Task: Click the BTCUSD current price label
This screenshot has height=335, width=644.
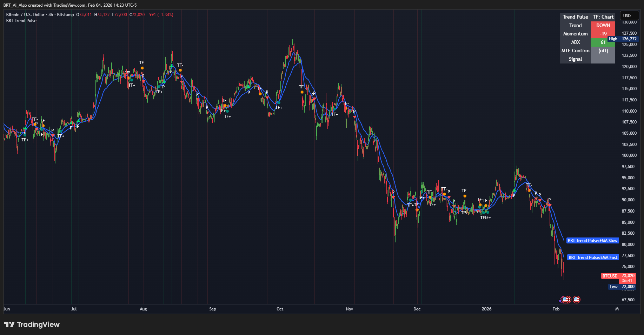Action: tap(610, 276)
